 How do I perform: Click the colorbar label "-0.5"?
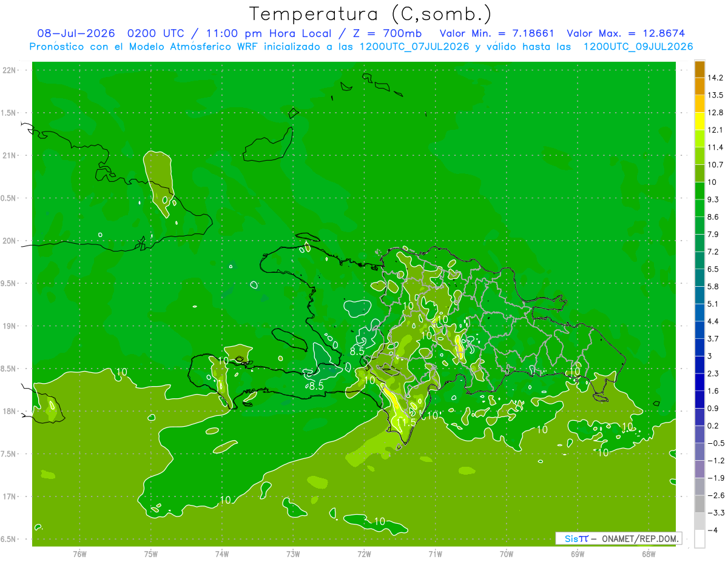716,443
